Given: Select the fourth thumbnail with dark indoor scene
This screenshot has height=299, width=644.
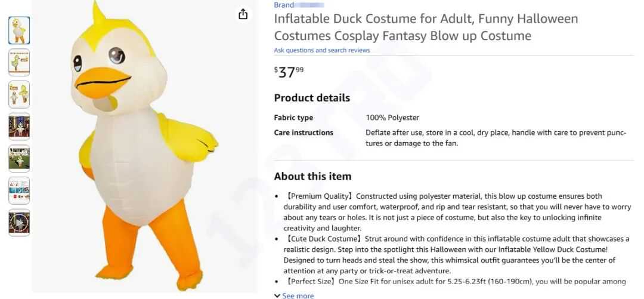Looking at the screenshot, I should coord(19,127).
